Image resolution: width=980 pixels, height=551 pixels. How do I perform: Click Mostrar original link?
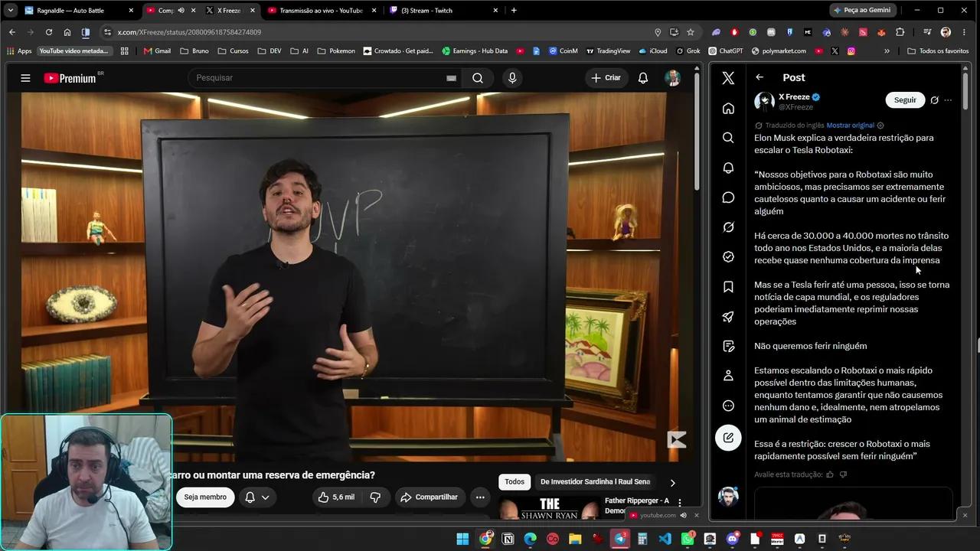tap(850, 126)
